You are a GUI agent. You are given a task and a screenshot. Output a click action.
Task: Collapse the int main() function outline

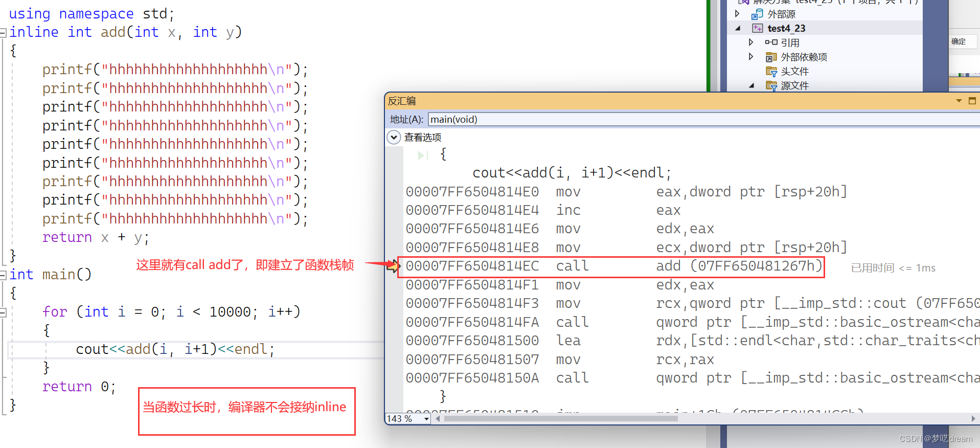click(x=3, y=275)
